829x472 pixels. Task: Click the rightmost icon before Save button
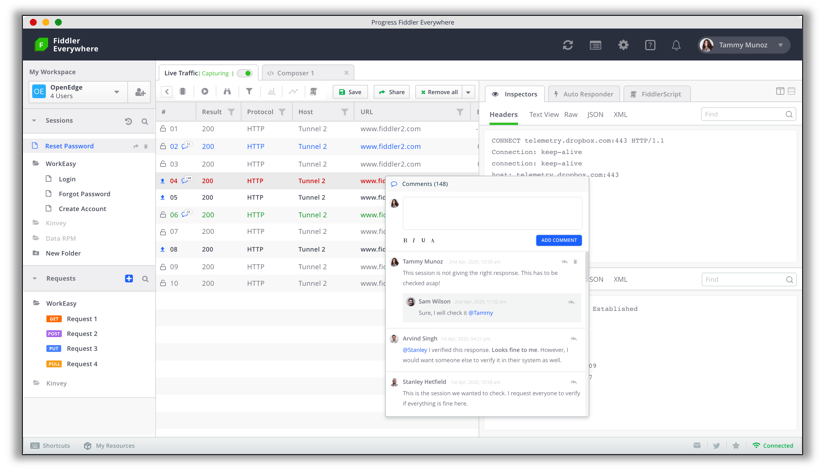[x=314, y=91]
